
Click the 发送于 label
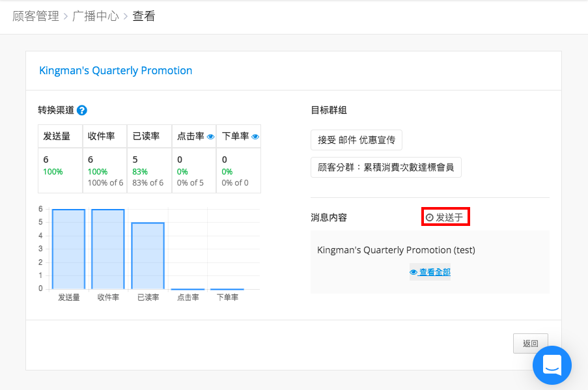coord(449,217)
